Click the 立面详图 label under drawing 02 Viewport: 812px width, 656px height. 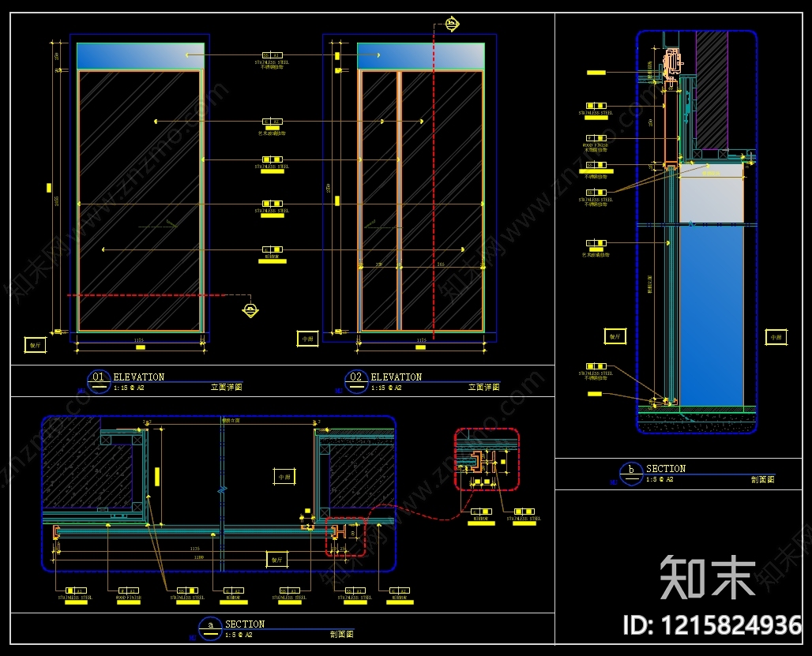coord(484,387)
